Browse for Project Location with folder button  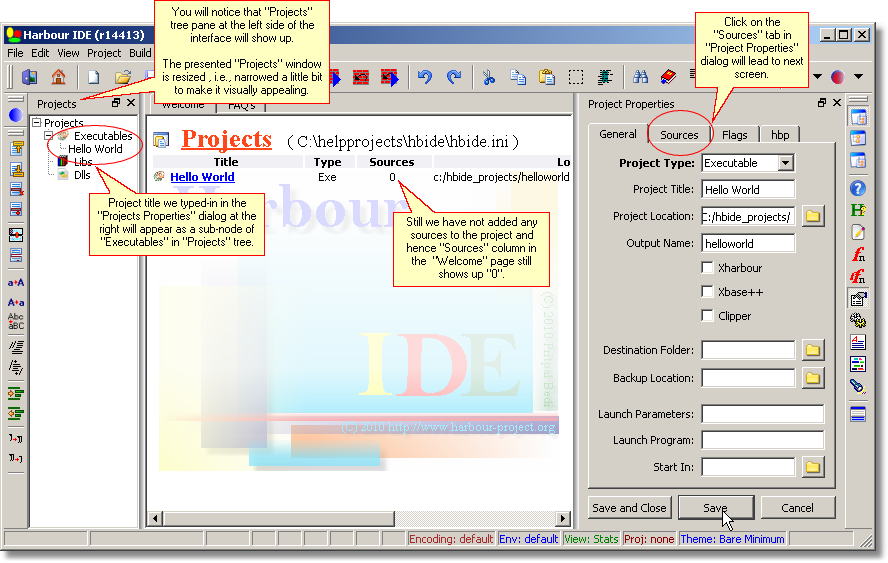pos(812,216)
